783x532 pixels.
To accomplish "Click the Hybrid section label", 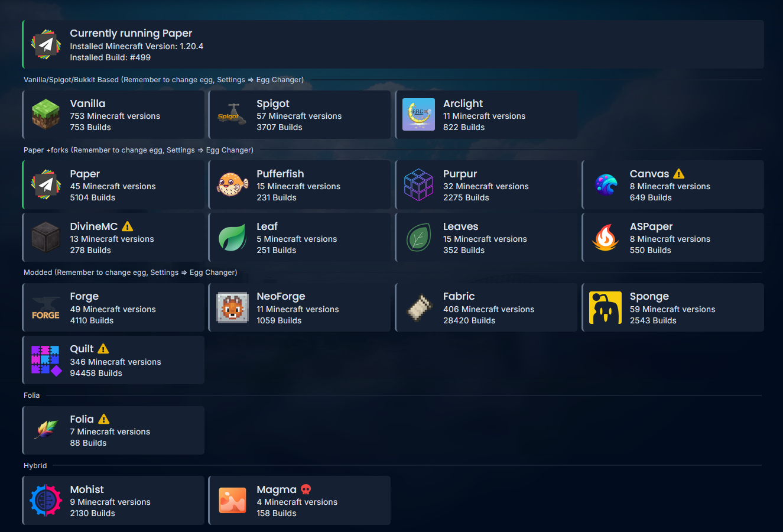I will (x=35, y=466).
